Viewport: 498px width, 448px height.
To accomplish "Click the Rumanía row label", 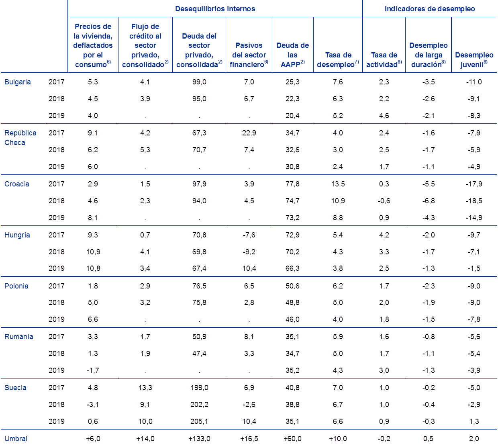I will tap(19, 337).
